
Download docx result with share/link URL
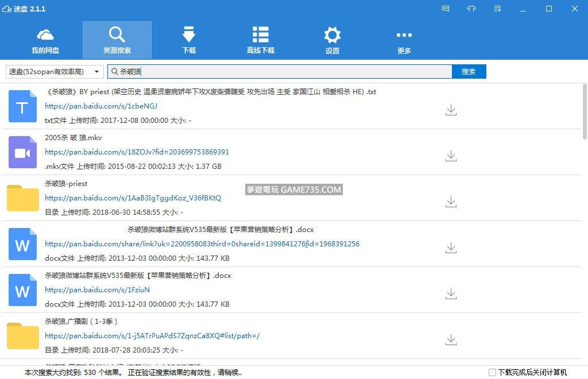pos(451,248)
